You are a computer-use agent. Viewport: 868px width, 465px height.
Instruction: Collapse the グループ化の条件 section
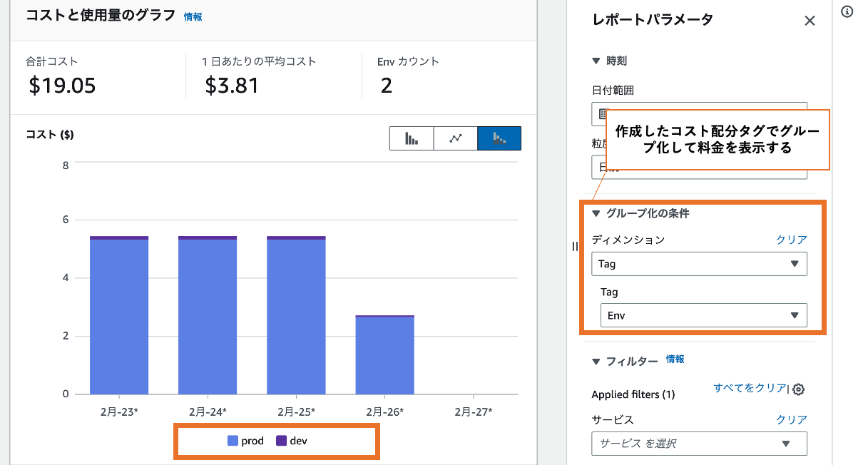(597, 213)
